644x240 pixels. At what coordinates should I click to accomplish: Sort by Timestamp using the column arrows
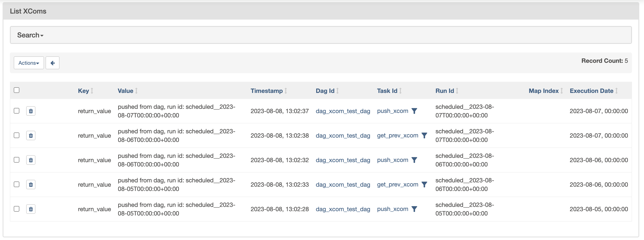click(x=286, y=91)
